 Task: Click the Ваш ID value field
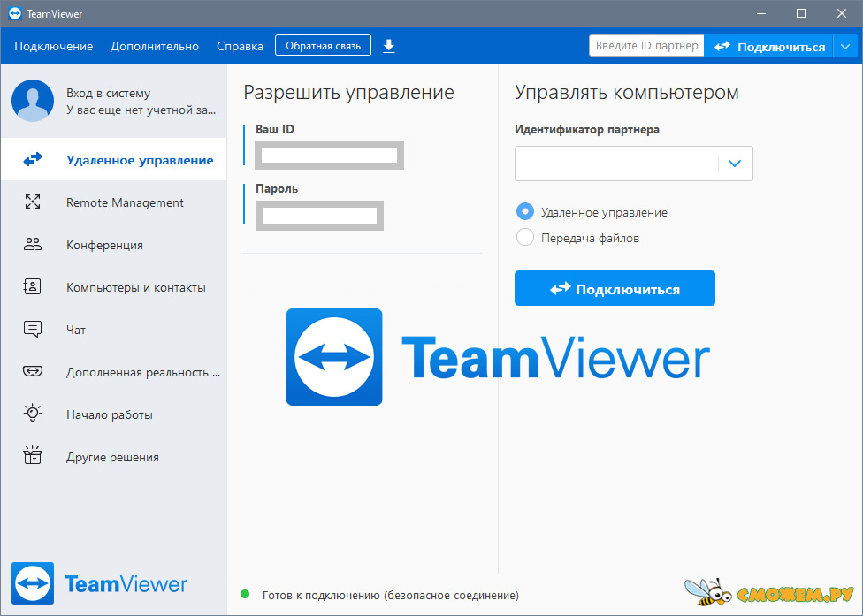click(x=329, y=155)
